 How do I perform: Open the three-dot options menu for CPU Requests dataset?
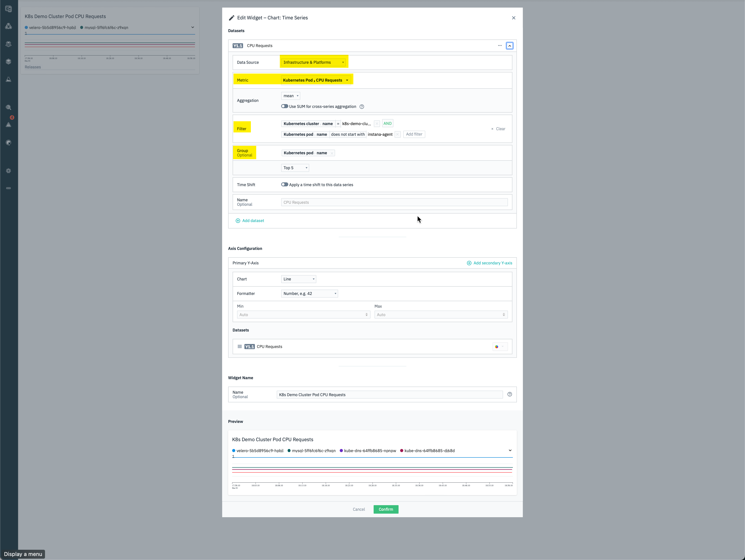[x=500, y=45]
